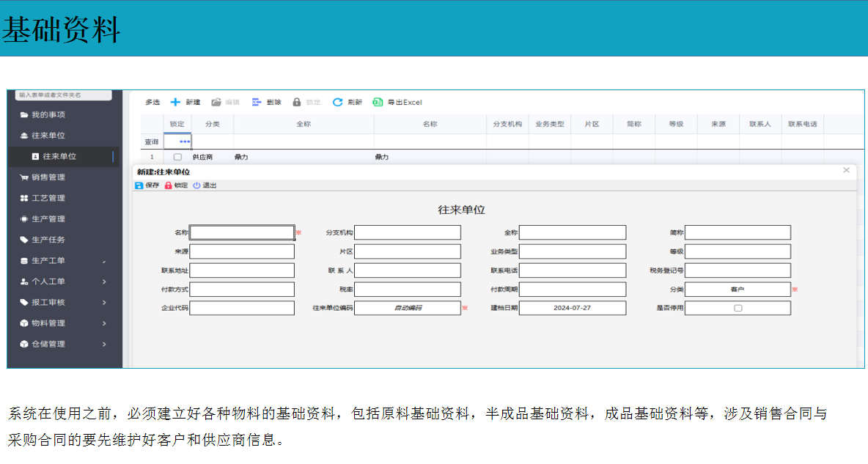Expand 仓储管理 chevron

[104, 345]
